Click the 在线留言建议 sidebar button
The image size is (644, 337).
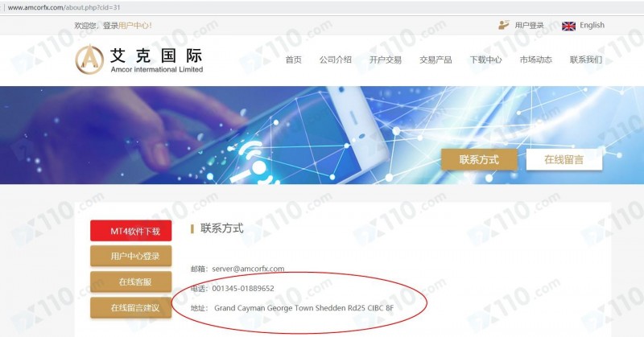coord(131,307)
